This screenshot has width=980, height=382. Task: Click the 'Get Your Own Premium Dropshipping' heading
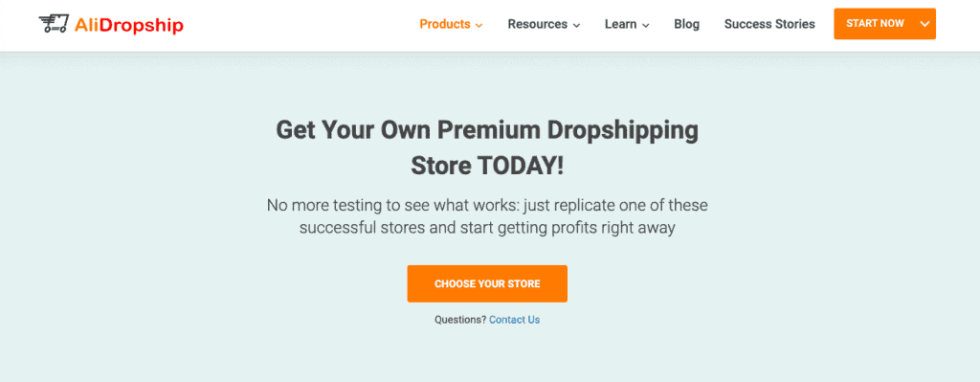coord(487,130)
